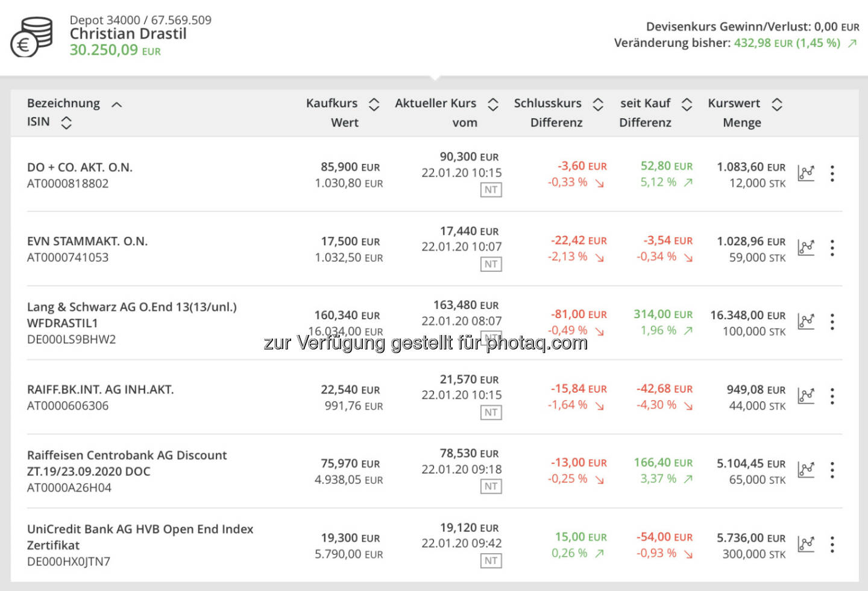Image resolution: width=868 pixels, height=591 pixels.
Task: Click the depot total 30.250,09 EUR
Action: pyautogui.click(x=115, y=50)
